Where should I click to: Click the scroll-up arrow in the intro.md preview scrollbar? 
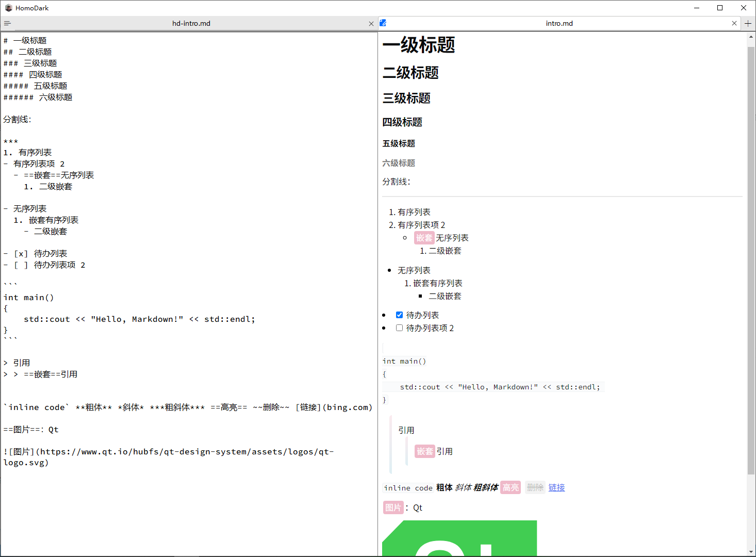coord(751,38)
